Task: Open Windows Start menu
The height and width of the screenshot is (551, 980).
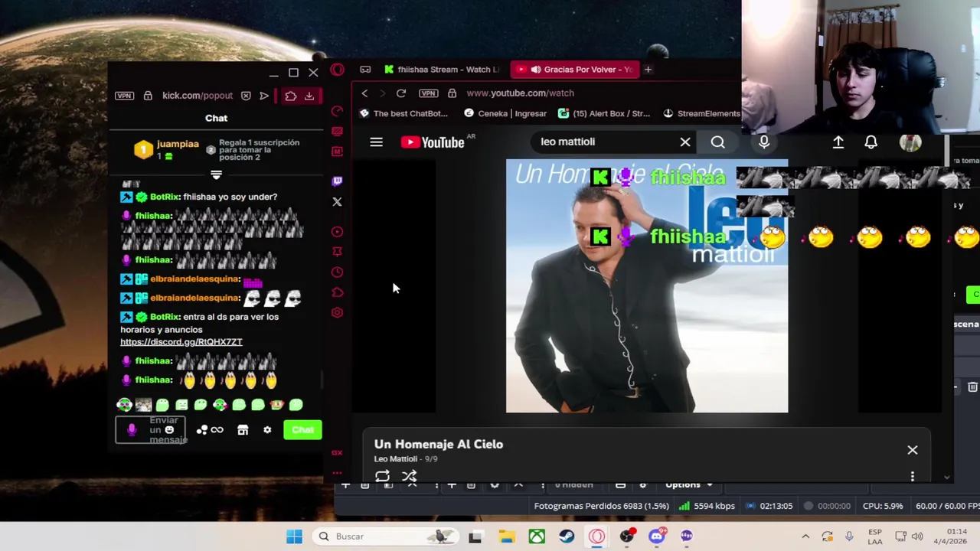Action: click(x=294, y=536)
